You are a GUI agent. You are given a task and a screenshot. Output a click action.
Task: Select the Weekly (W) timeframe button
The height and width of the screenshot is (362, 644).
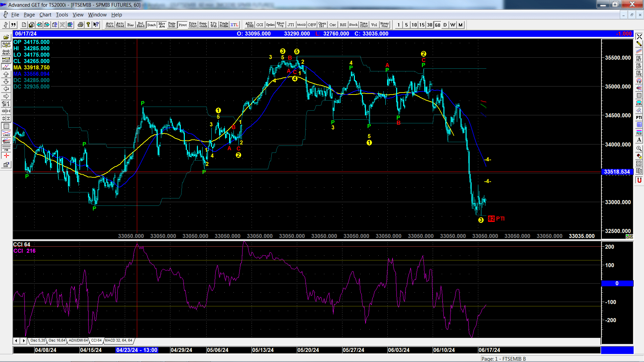pyautogui.click(x=453, y=25)
